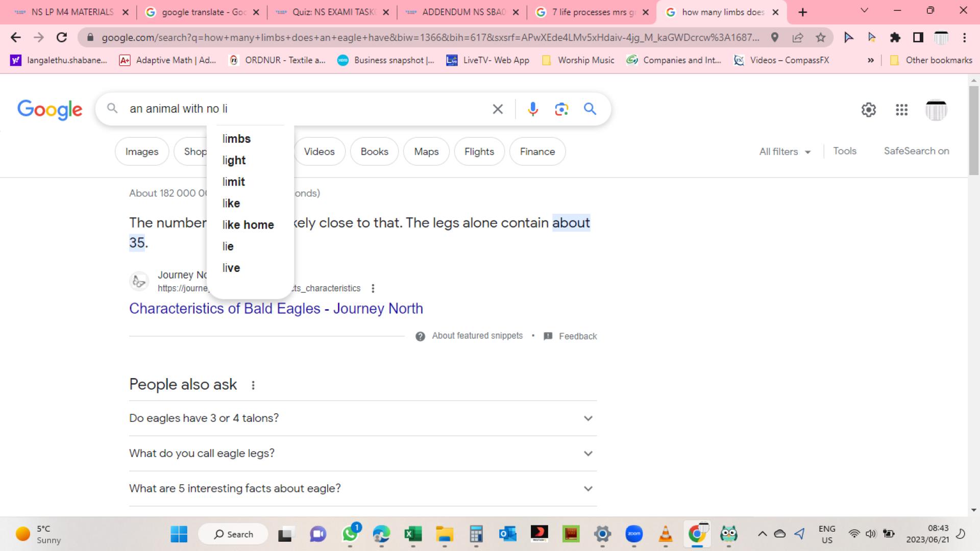Filter results by Videos
This screenshot has height=551, width=980.
pos(320,152)
